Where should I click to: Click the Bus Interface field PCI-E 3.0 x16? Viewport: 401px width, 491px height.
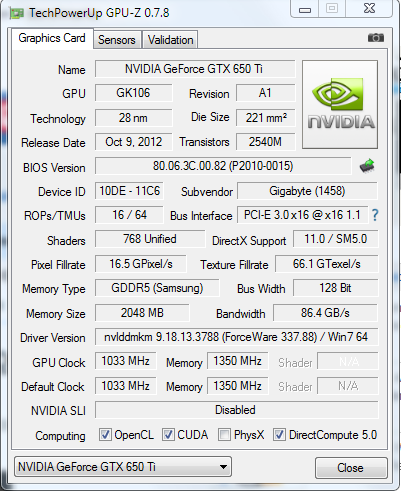302,215
